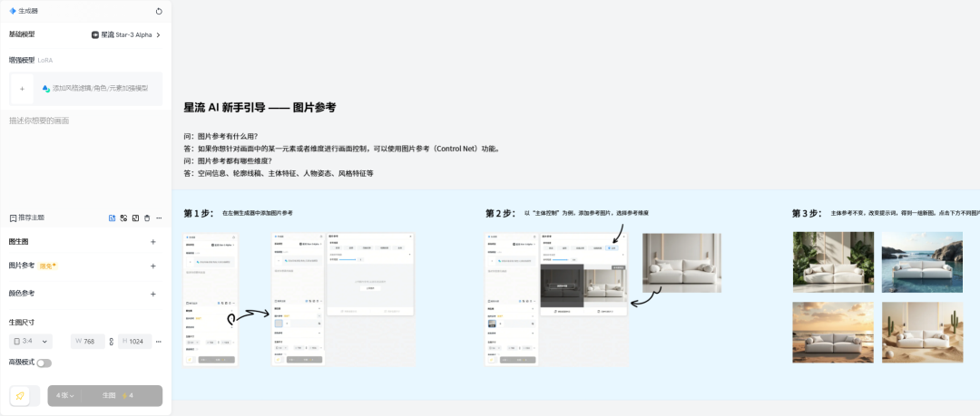The height and width of the screenshot is (416, 980).
Task: Click the sofa with green plants result image
Action: [833, 262]
